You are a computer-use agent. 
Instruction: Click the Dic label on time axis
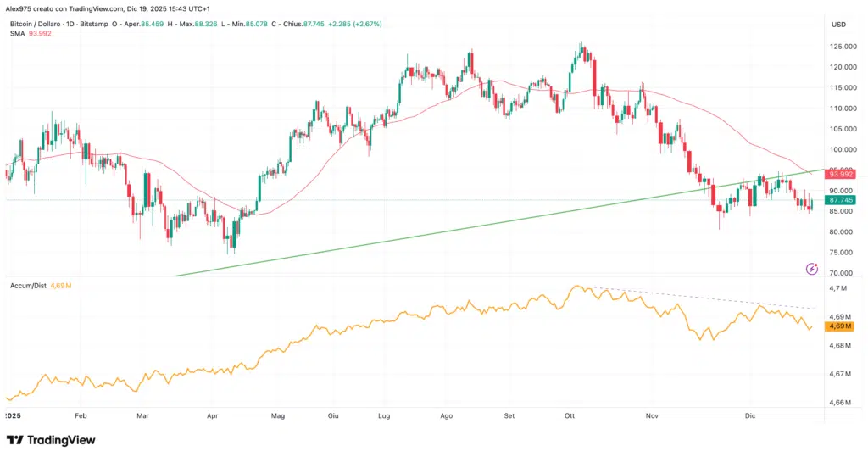[x=750, y=416]
